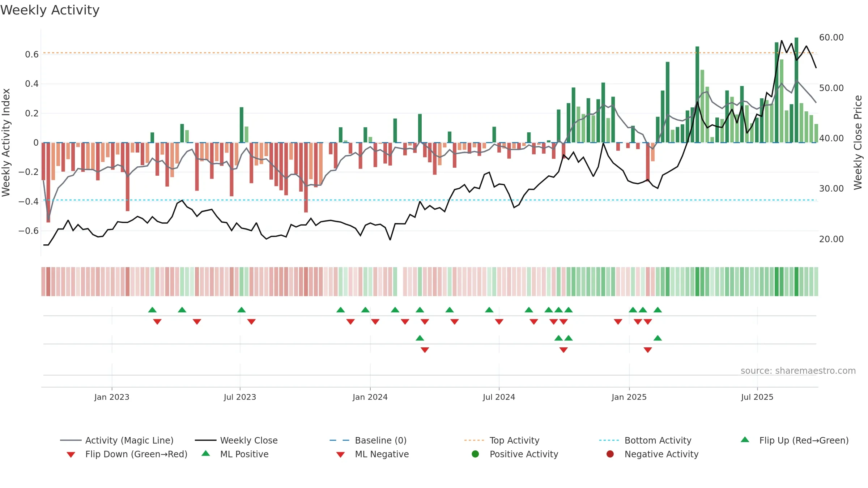Click the last ML Positive triangle, early 2025
The height and width of the screenshot is (488, 868).
pyautogui.click(x=658, y=338)
